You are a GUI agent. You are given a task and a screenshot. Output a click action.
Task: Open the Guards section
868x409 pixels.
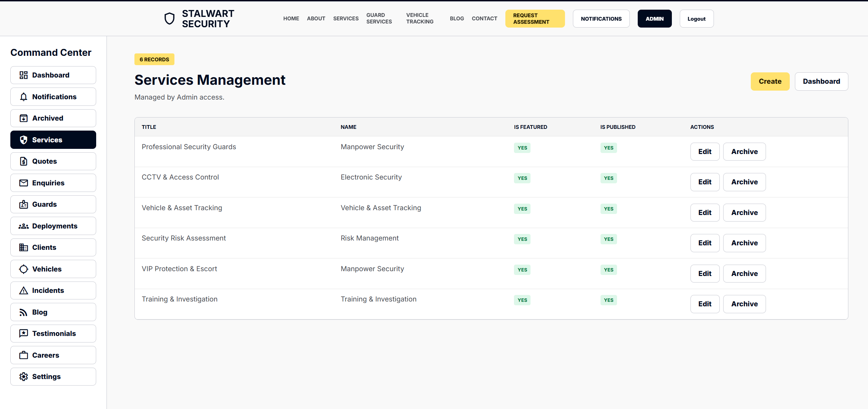pyautogui.click(x=53, y=204)
